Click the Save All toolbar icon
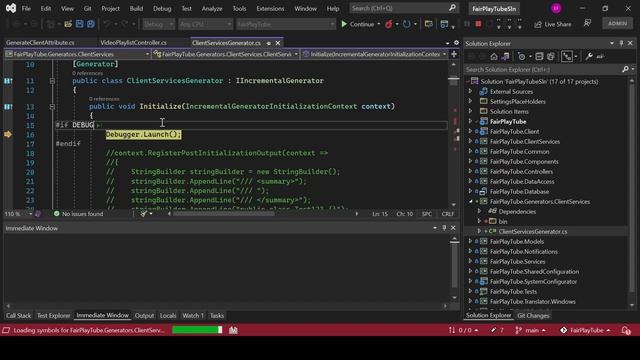 click(91, 24)
